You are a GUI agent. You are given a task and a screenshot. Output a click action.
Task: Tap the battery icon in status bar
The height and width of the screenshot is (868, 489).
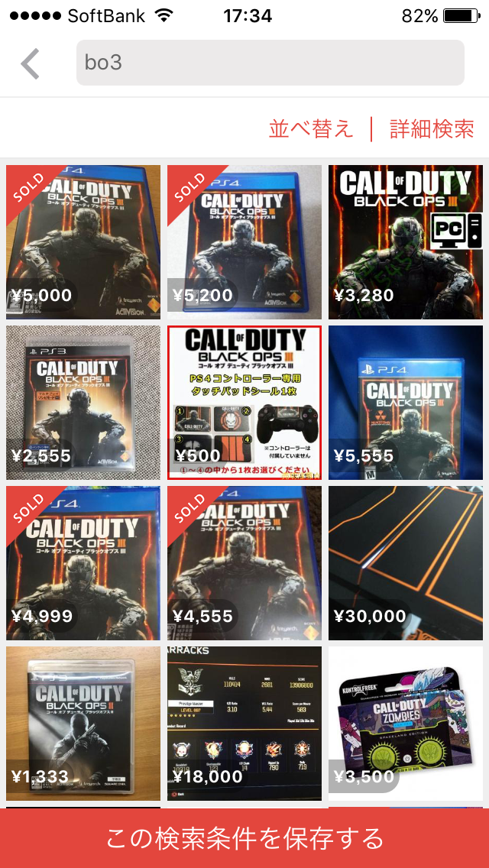[x=461, y=15]
